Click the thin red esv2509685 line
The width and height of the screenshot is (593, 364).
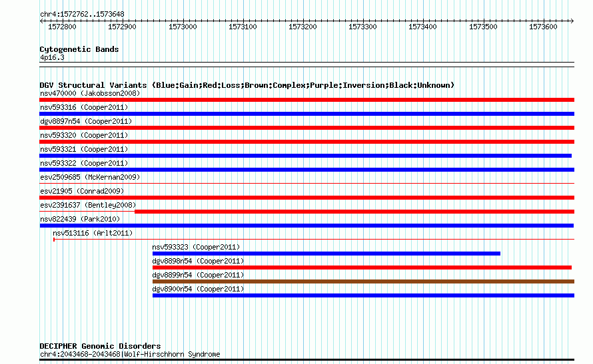tap(306, 184)
